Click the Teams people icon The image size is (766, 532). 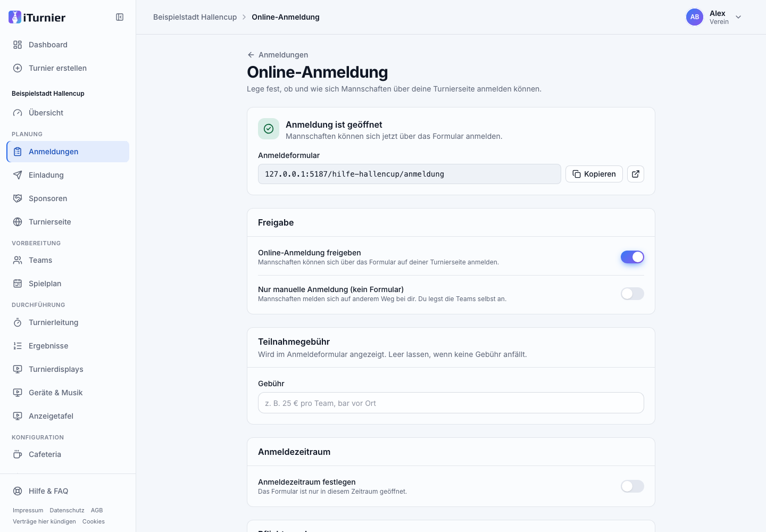(x=18, y=260)
